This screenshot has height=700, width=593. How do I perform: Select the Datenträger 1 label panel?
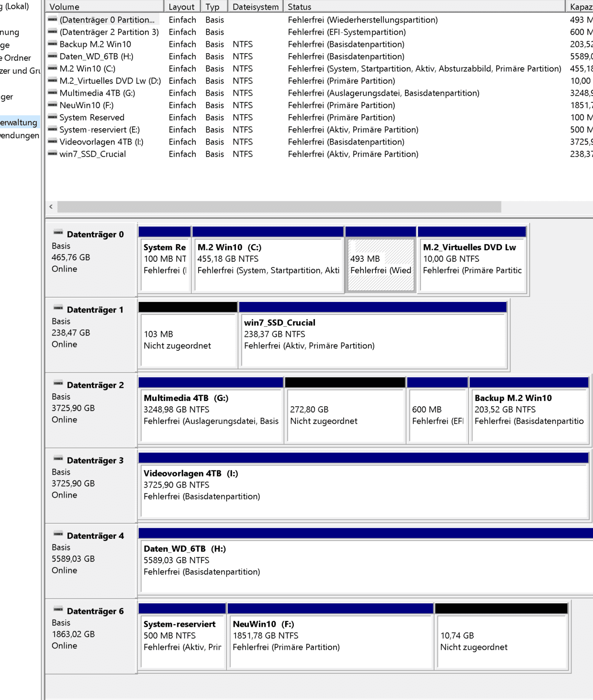point(91,335)
